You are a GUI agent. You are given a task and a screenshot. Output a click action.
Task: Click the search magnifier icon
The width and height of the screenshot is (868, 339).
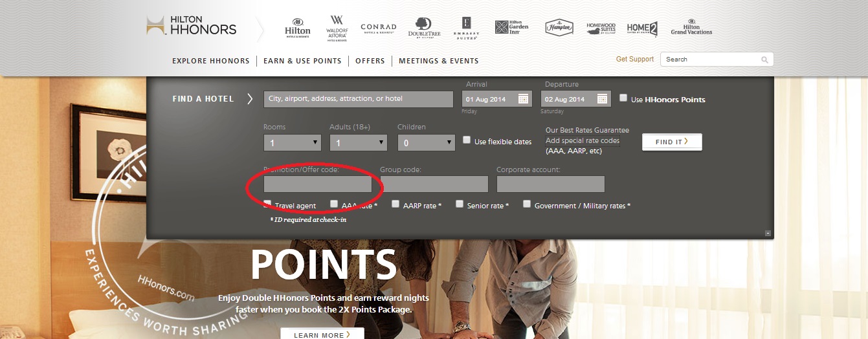(764, 60)
